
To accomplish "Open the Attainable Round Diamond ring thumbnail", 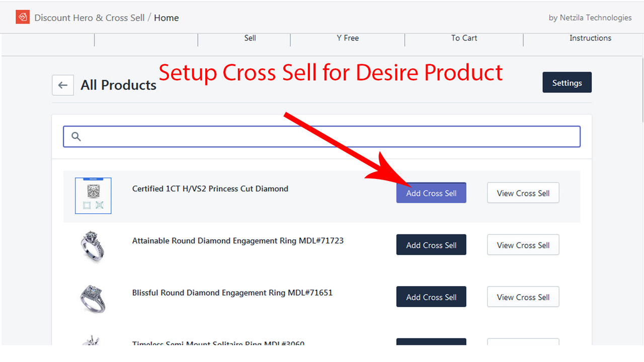I will (x=93, y=246).
